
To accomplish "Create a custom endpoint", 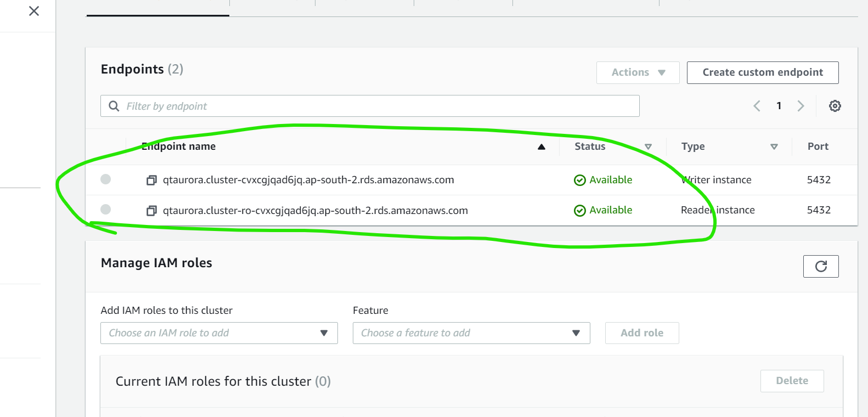I will click(763, 72).
